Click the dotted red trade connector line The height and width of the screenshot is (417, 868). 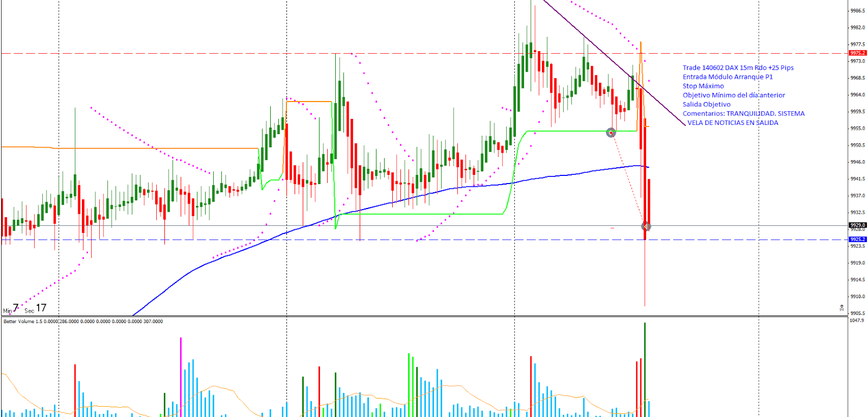(628, 179)
